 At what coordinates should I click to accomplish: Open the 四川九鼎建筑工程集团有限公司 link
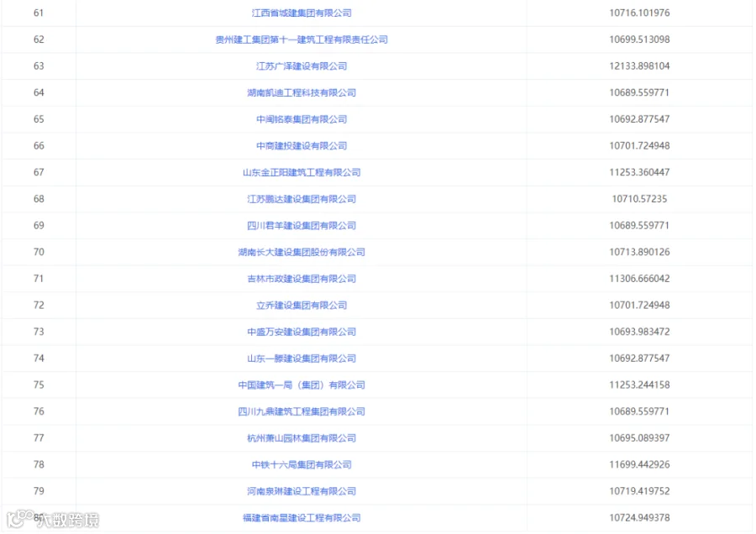coord(302,411)
